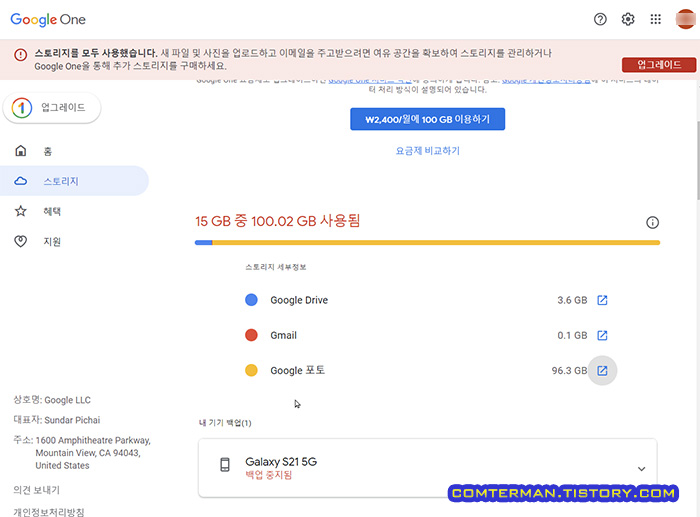Click the red Gmail color dot

251,335
